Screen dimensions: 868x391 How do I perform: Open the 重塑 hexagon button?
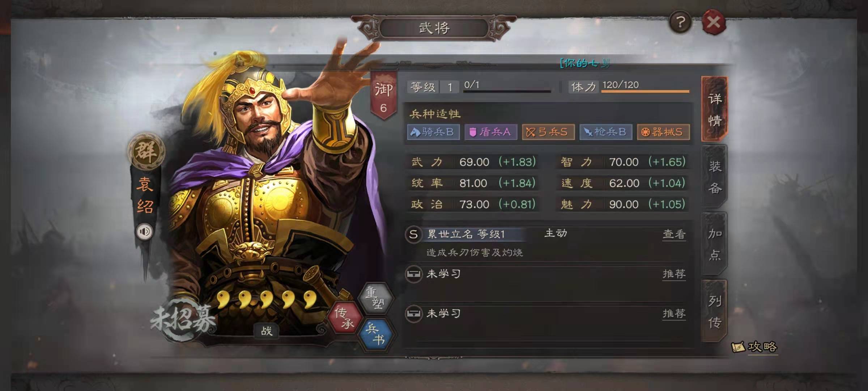click(x=375, y=298)
